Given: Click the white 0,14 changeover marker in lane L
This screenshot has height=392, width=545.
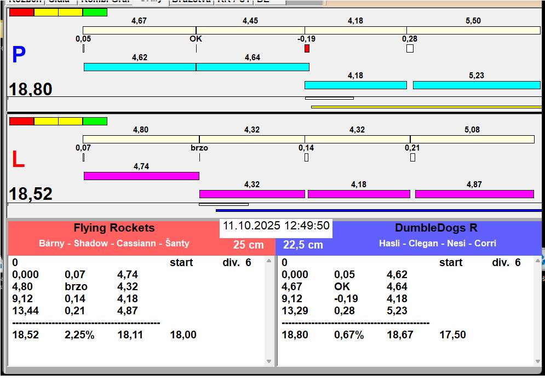Looking at the screenshot, I should click(306, 158).
